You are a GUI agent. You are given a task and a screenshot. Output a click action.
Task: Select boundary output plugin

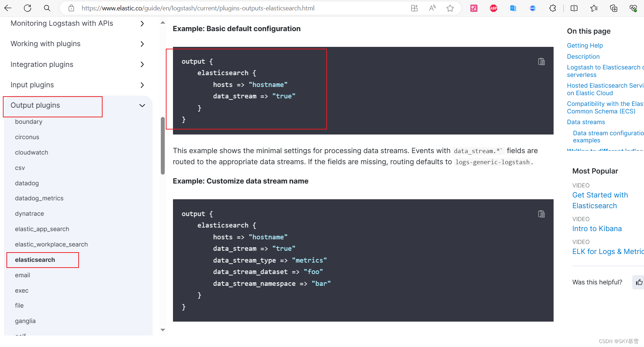point(29,122)
